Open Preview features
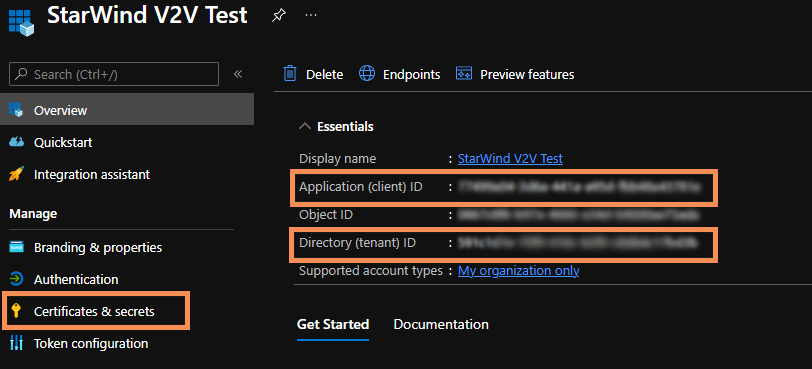 click(x=527, y=75)
